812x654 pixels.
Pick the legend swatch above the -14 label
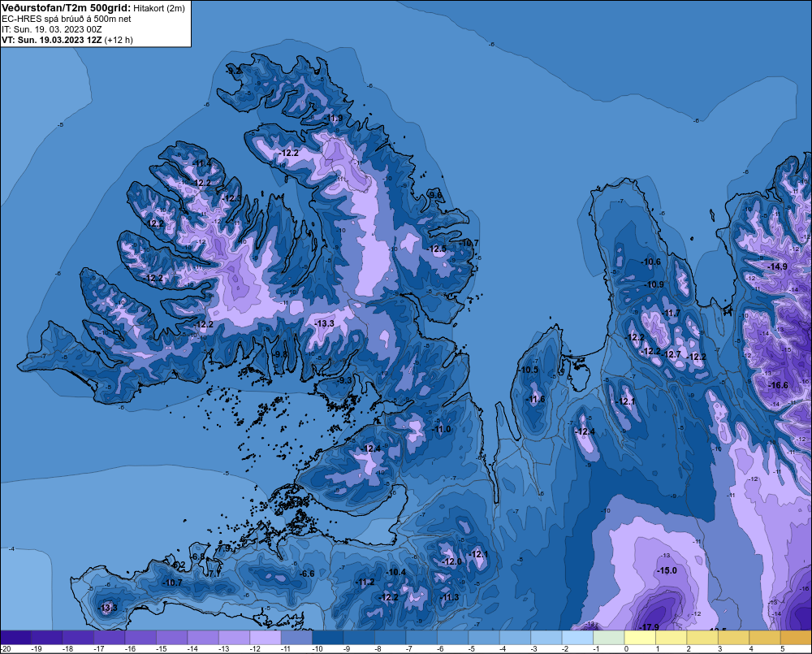tap(203, 638)
